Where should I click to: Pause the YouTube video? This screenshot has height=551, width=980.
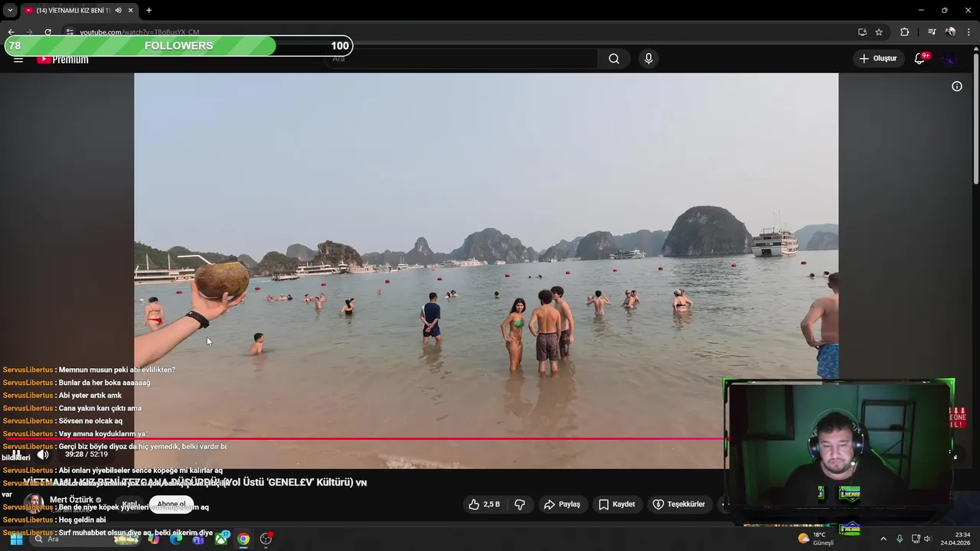(16, 454)
